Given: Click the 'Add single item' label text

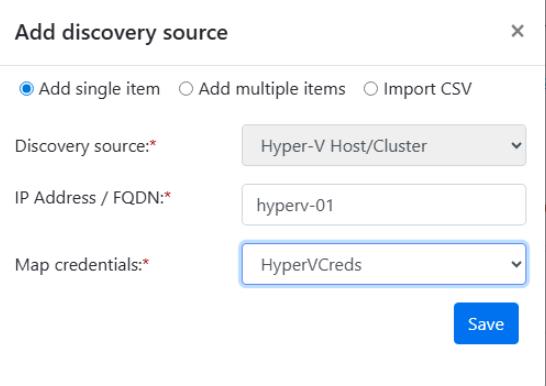Looking at the screenshot, I should (100, 89).
